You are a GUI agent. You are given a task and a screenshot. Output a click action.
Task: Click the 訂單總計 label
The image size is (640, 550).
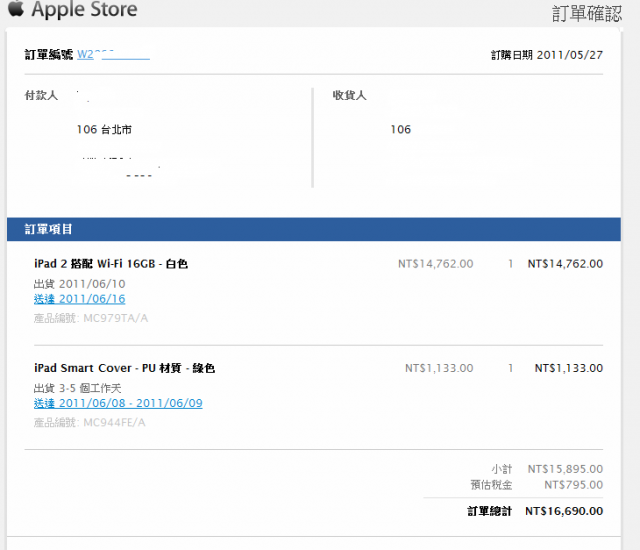pos(489,511)
